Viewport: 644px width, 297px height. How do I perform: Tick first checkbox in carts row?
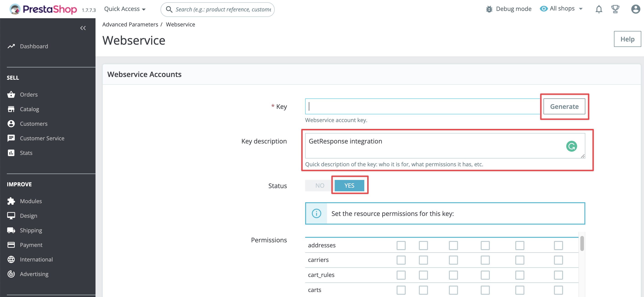pos(401,290)
